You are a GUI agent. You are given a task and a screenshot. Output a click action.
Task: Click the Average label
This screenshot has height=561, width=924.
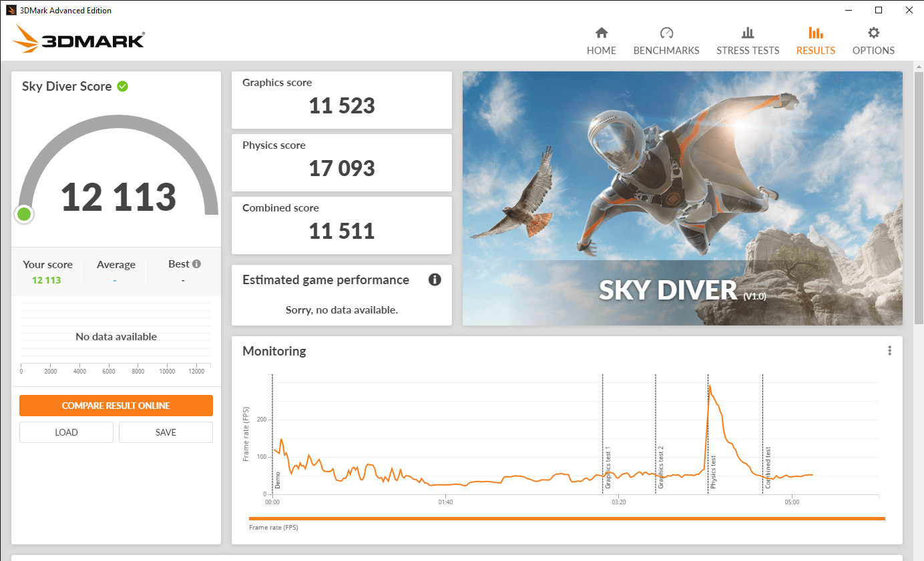[x=116, y=265]
